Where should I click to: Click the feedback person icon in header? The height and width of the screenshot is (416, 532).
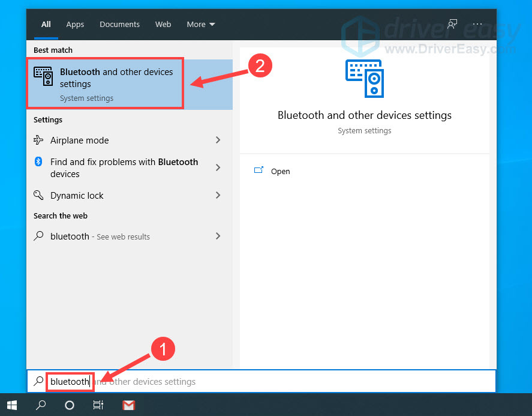pos(452,25)
